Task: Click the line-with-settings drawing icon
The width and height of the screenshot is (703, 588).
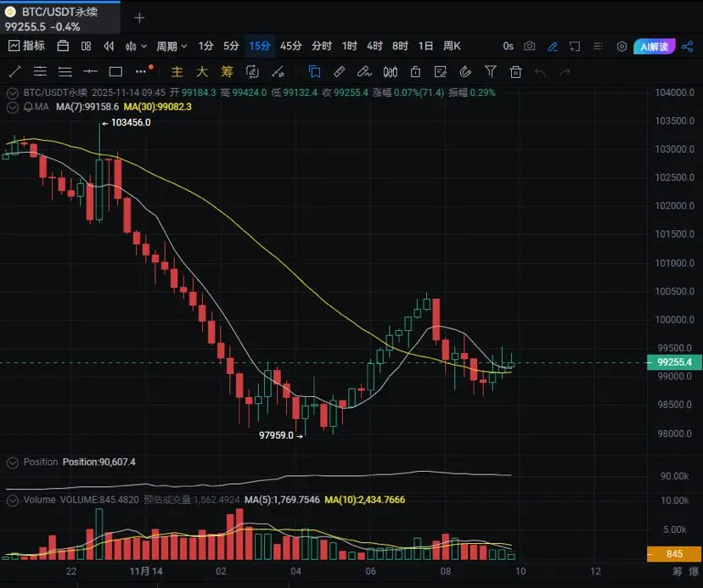Action: (x=278, y=72)
